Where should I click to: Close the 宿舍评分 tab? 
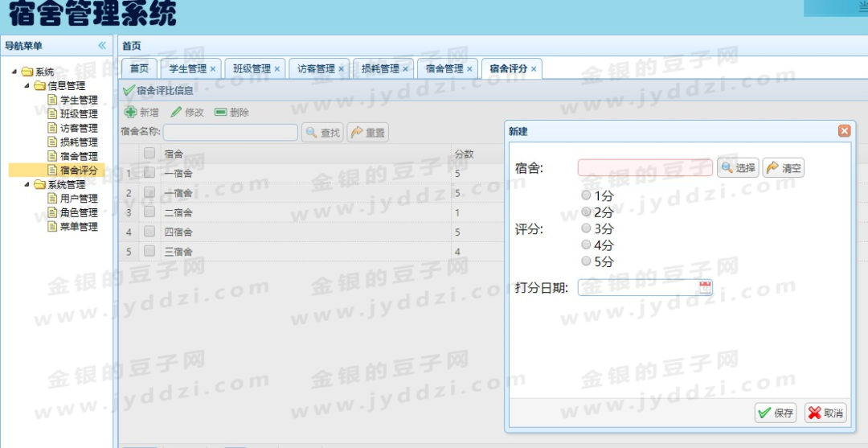click(x=534, y=69)
